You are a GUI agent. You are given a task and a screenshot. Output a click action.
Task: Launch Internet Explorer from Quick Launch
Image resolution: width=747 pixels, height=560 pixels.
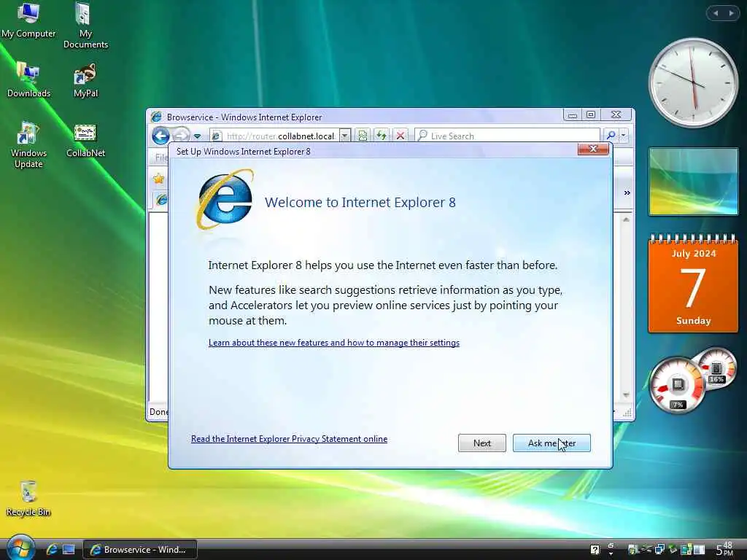(52, 550)
